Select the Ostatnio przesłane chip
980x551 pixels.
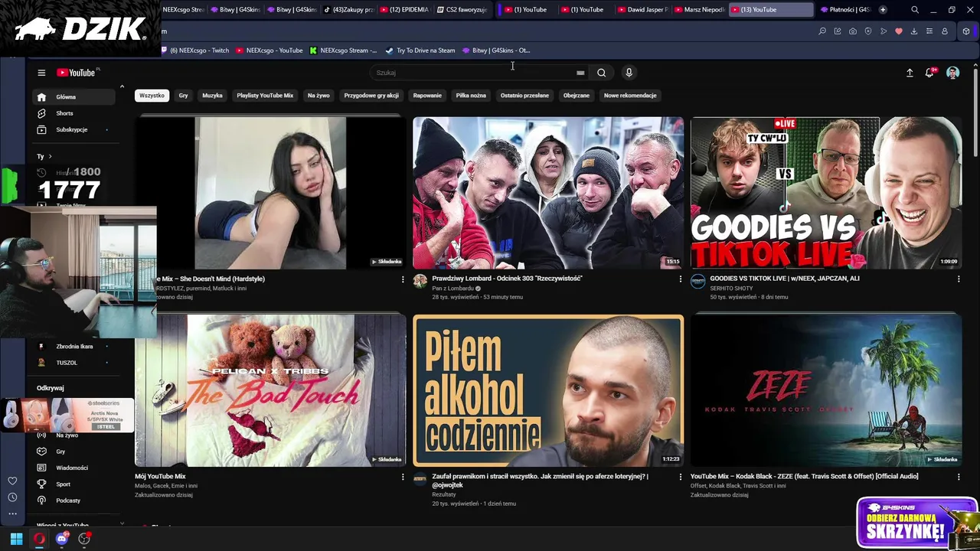(x=524, y=96)
